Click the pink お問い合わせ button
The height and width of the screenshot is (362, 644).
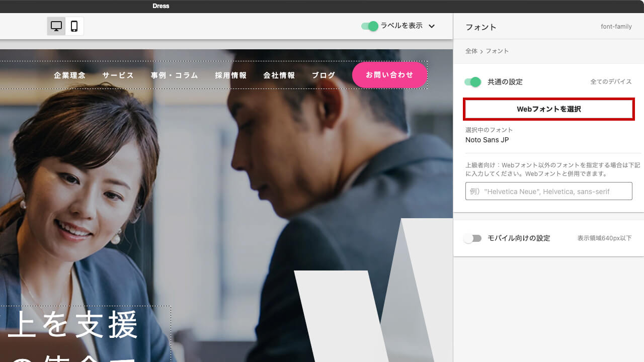(389, 75)
